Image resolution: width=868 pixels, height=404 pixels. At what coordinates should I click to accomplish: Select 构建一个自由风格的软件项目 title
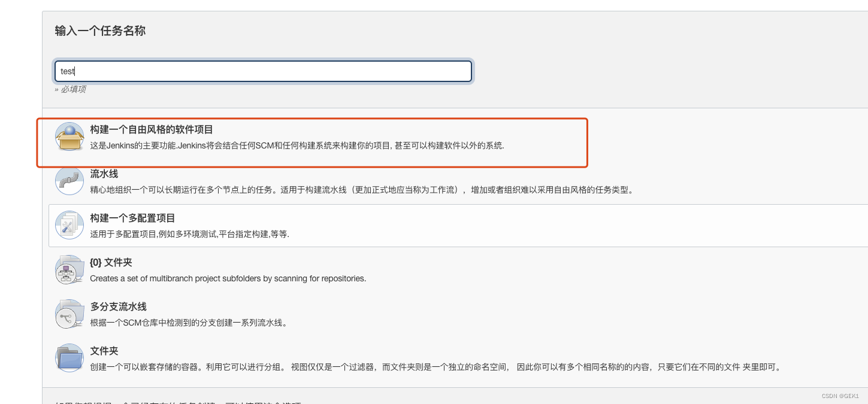pos(152,129)
